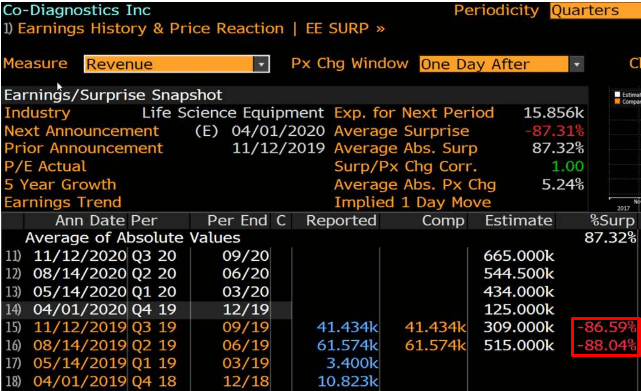
Task: Open row 15 for Q3 19 results
Action: click(x=319, y=327)
